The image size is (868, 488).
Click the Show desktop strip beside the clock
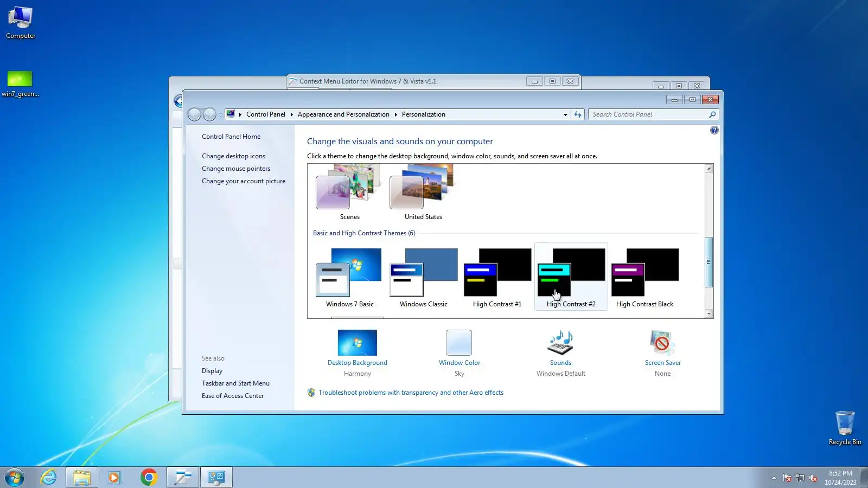(864, 478)
